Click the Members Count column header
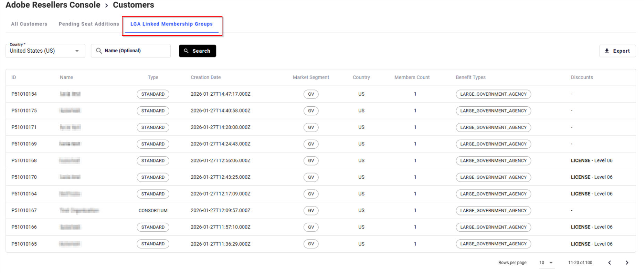644x273 pixels. (412, 77)
